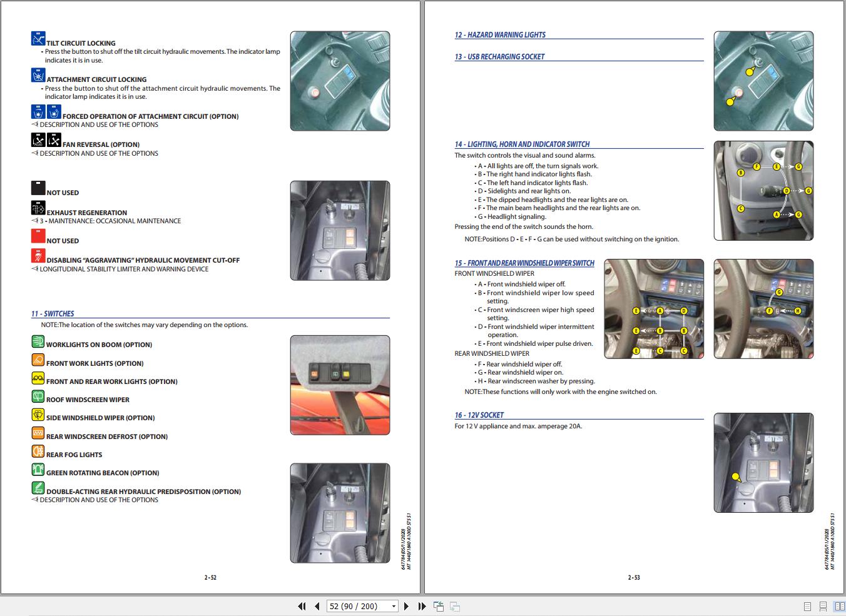Image resolution: width=846 pixels, height=616 pixels.
Task: Click the red Not Used icon
Action: point(38,236)
